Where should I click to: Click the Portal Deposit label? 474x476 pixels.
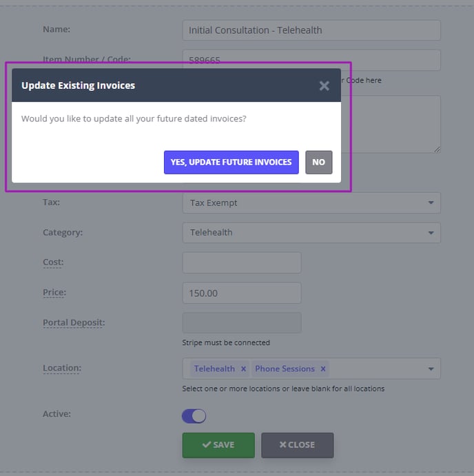[74, 322]
